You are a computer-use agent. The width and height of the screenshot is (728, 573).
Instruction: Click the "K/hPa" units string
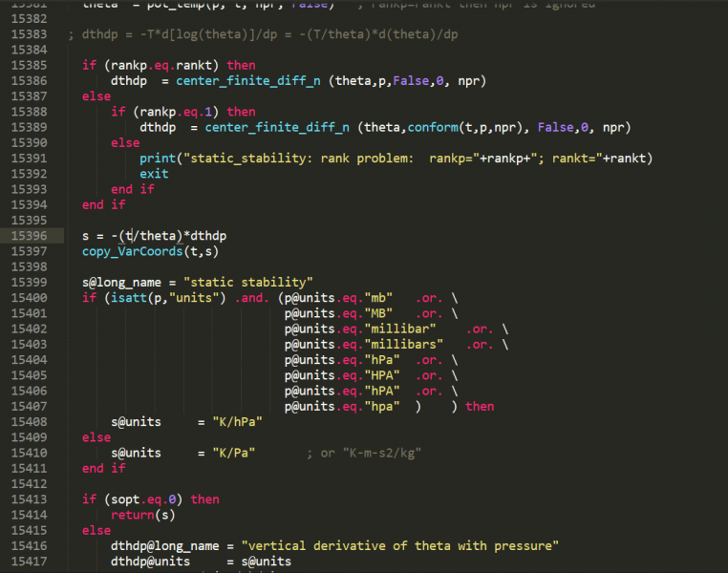229,422
